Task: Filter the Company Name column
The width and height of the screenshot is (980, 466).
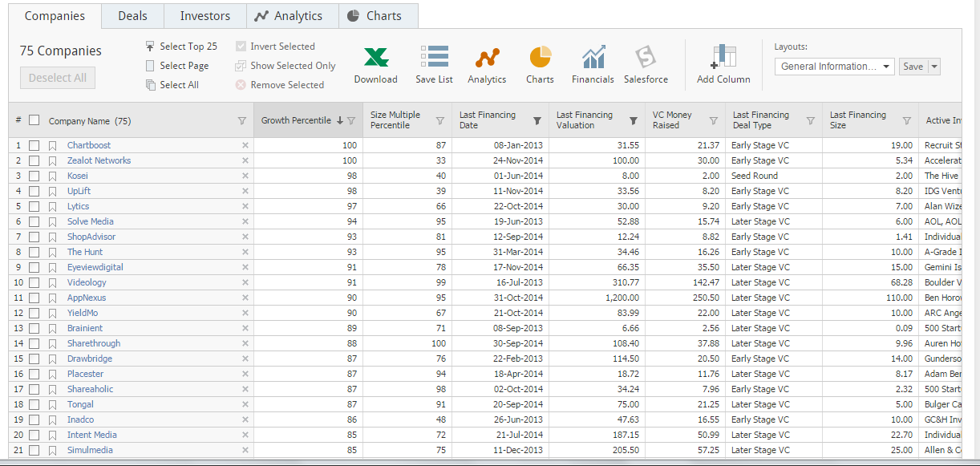Action: pyautogui.click(x=242, y=121)
